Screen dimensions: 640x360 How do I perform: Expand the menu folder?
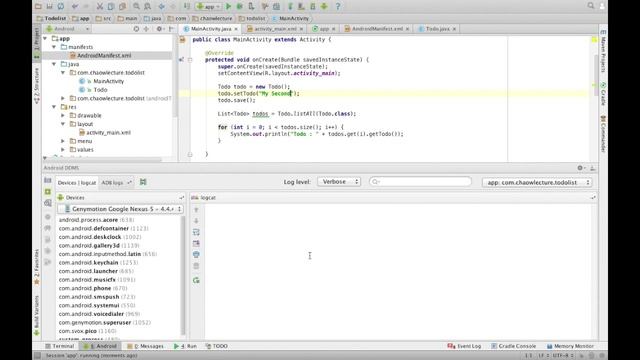pos(63,141)
